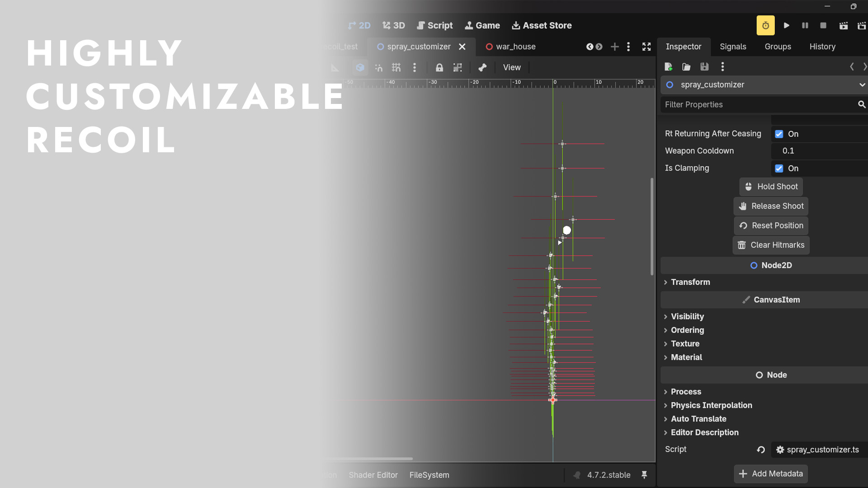Uncheck Rt Returning After Ceasing checkbox
Viewport: 868px width, 488px height.
[x=779, y=134]
